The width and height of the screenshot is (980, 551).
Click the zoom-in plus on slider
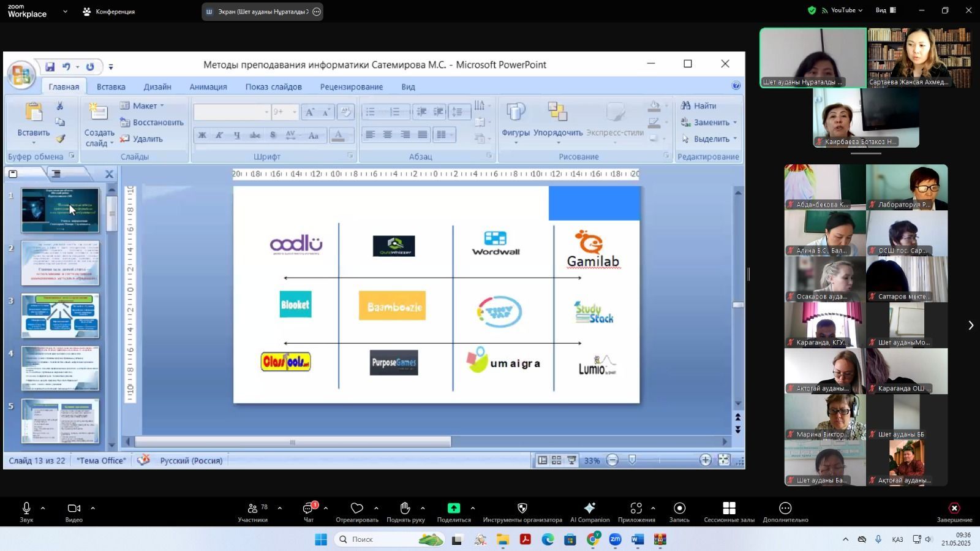(705, 460)
